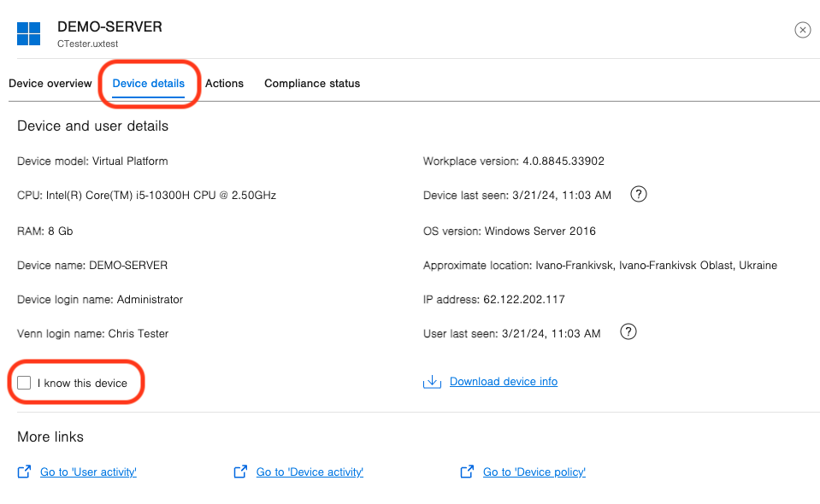
Task: Click the 'Download device info' link
Action: click(504, 382)
